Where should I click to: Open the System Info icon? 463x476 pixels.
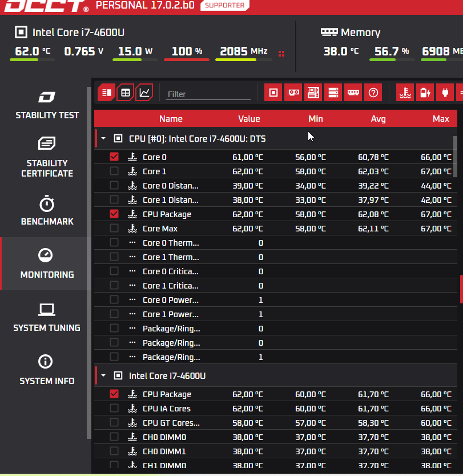(x=46, y=361)
